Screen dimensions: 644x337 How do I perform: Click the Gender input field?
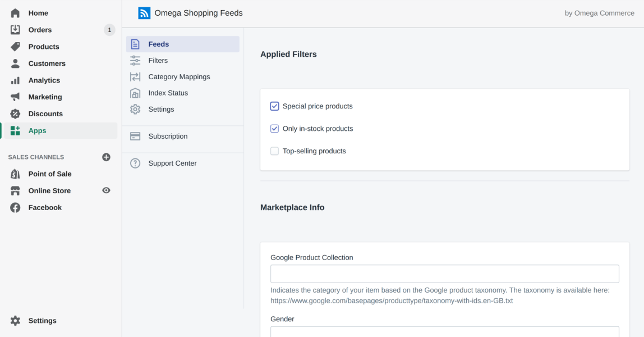point(445,331)
